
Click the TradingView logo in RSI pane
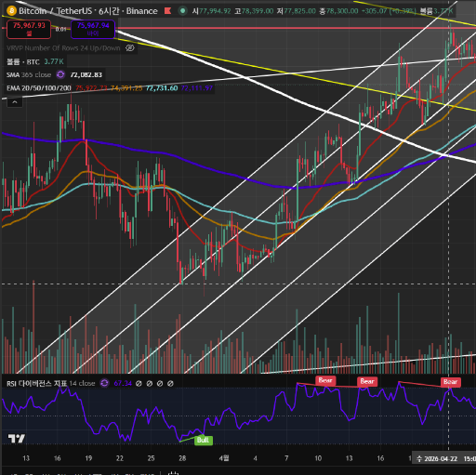(x=17, y=439)
